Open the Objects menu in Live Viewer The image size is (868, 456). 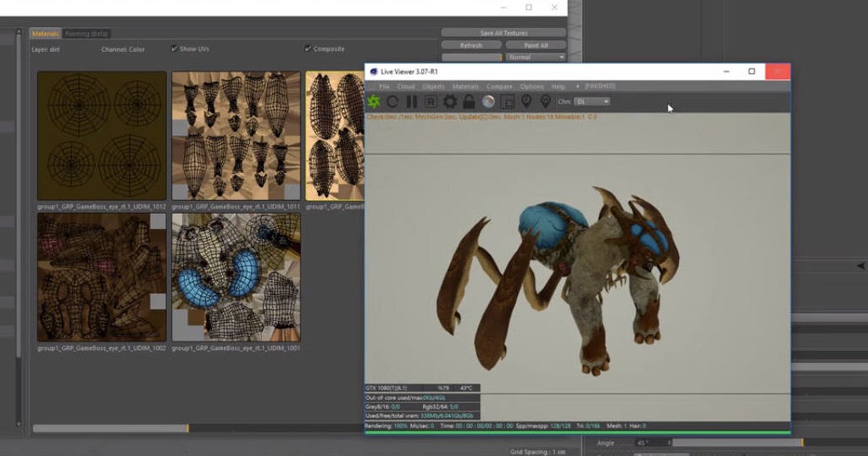pyautogui.click(x=433, y=87)
